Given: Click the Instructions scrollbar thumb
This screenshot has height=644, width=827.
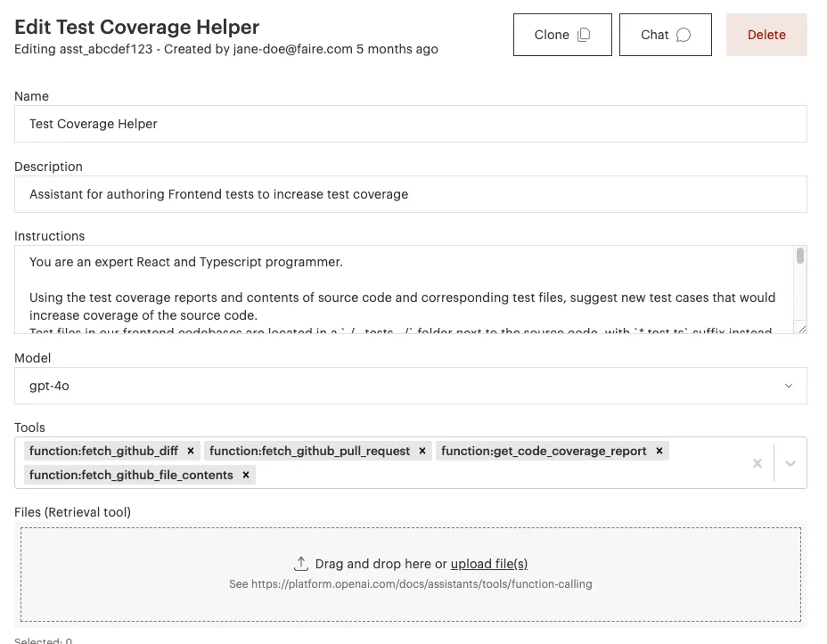Looking at the screenshot, I should (800, 256).
